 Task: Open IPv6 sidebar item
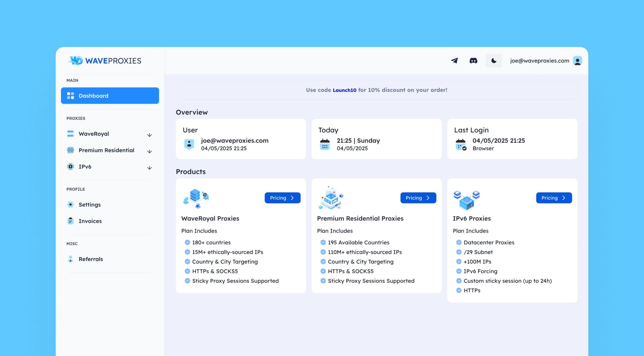point(110,167)
